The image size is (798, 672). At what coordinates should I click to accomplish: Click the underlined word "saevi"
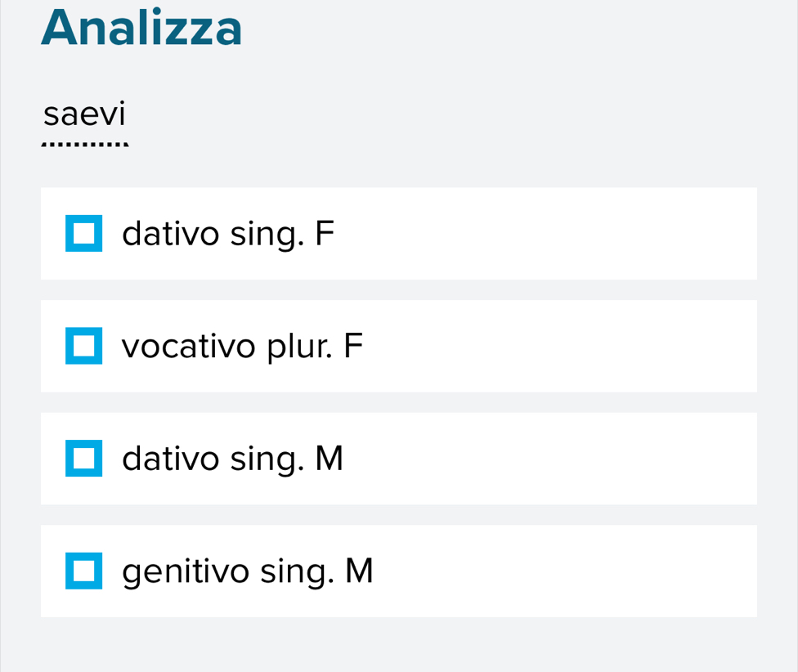tap(85, 114)
